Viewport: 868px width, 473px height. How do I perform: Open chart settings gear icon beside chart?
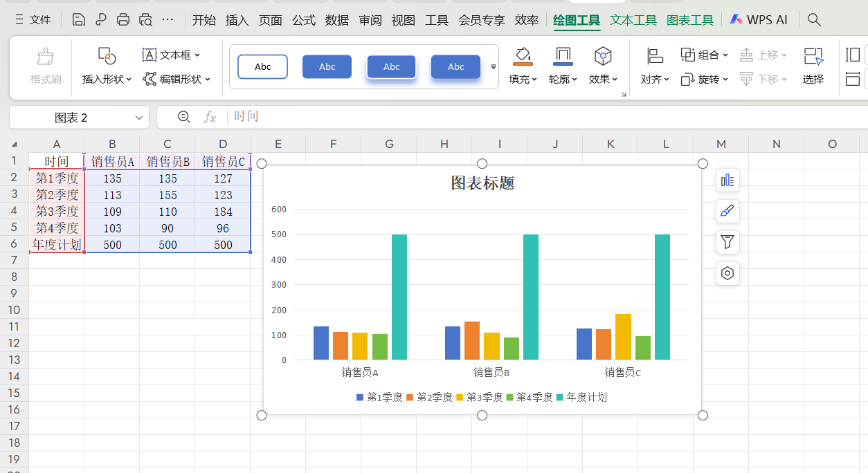(x=727, y=273)
